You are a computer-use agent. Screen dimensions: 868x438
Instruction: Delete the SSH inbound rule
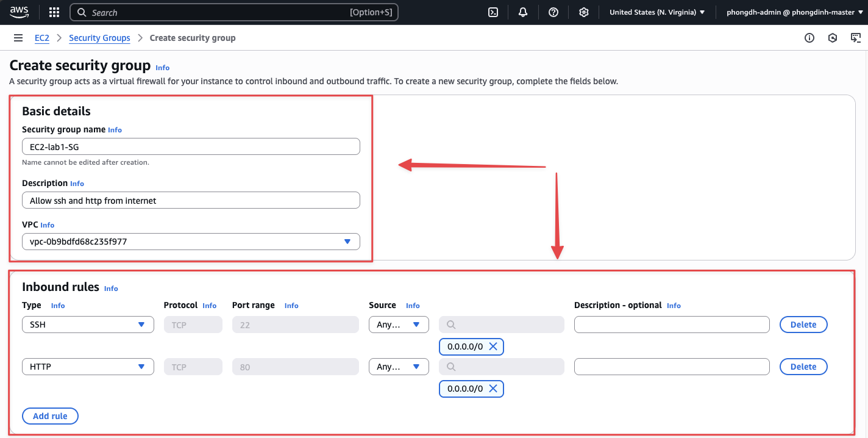coord(803,325)
